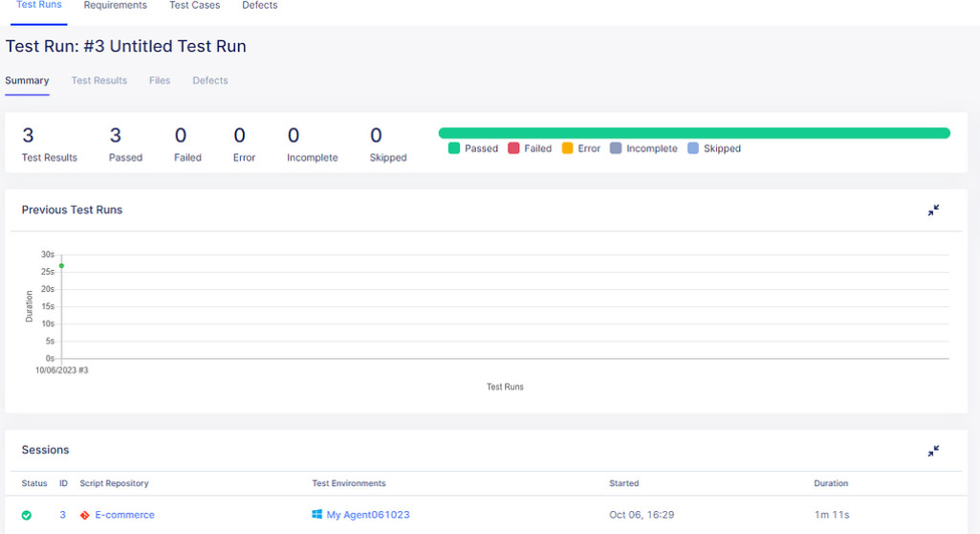Image resolution: width=980 pixels, height=534 pixels.
Task: Switch to the Test Results sub-tab
Action: pyautogui.click(x=98, y=80)
